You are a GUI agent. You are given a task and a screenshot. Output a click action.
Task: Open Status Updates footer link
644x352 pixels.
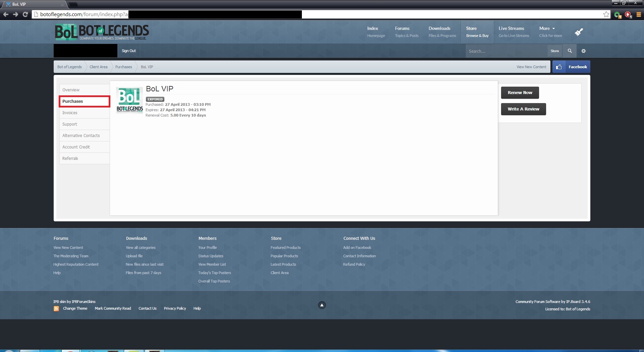(x=211, y=256)
